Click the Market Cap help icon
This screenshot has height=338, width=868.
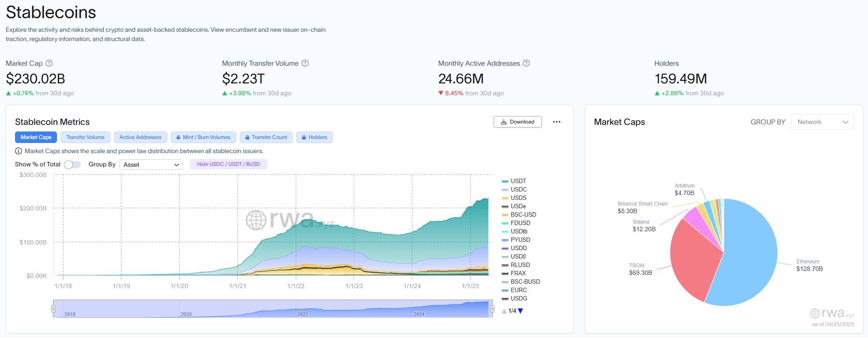[49, 63]
